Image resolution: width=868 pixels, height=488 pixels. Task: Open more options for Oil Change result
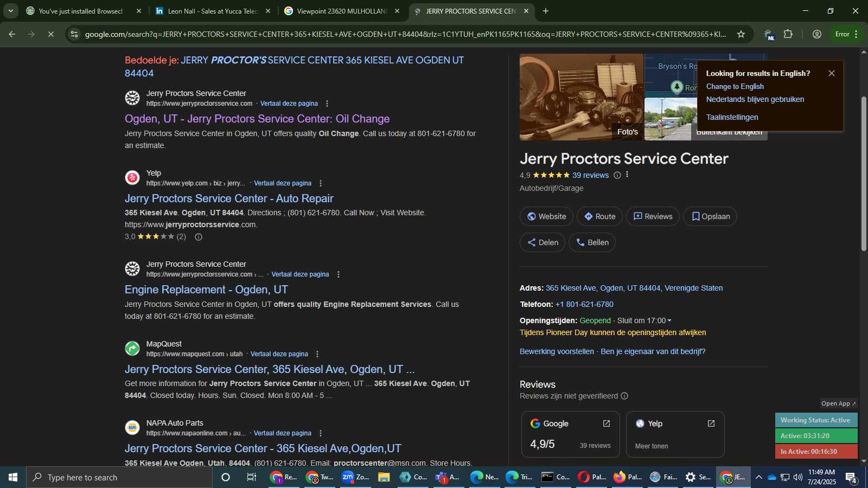coord(327,104)
